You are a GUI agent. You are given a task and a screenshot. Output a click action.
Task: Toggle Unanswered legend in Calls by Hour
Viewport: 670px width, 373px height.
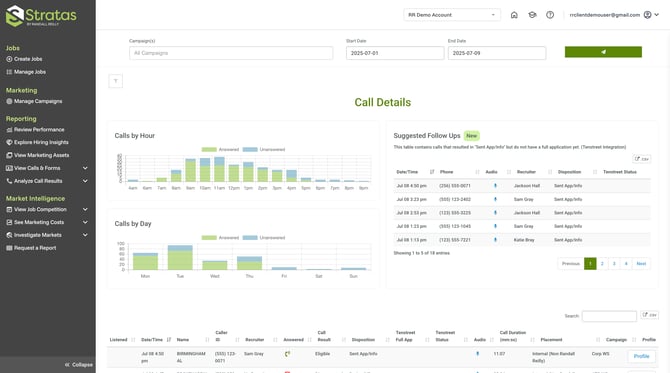264,150
